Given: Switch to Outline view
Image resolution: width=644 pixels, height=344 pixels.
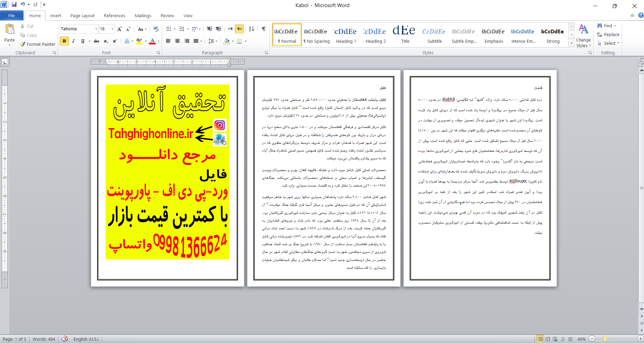Looking at the screenshot, I should pyautogui.click(x=563, y=339).
